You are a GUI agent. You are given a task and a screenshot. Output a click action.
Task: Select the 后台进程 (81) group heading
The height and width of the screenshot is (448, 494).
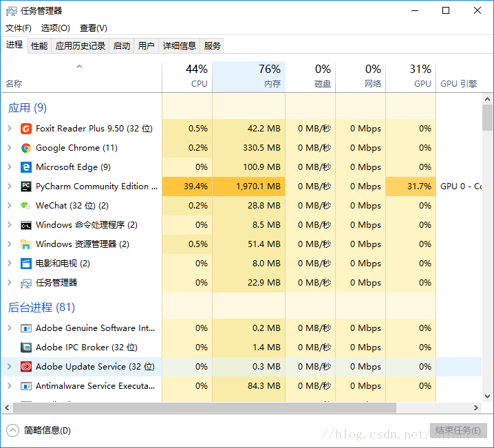click(41, 307)
